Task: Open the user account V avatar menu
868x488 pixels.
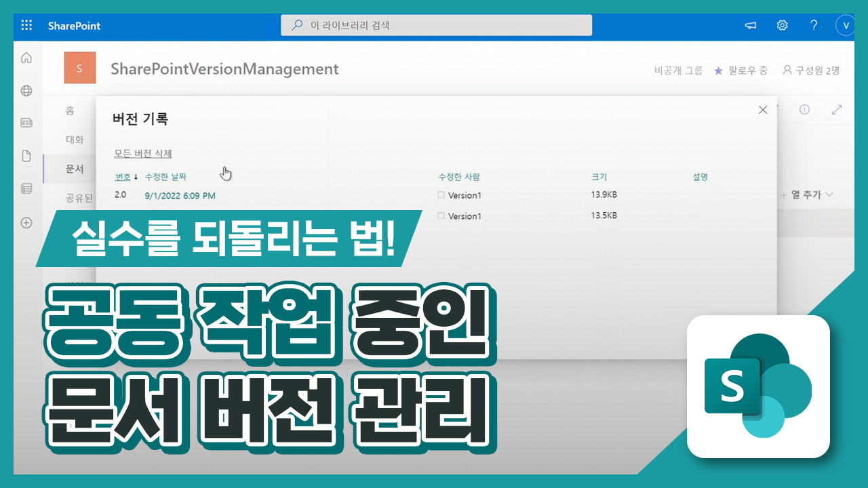Action: (845, 26)
